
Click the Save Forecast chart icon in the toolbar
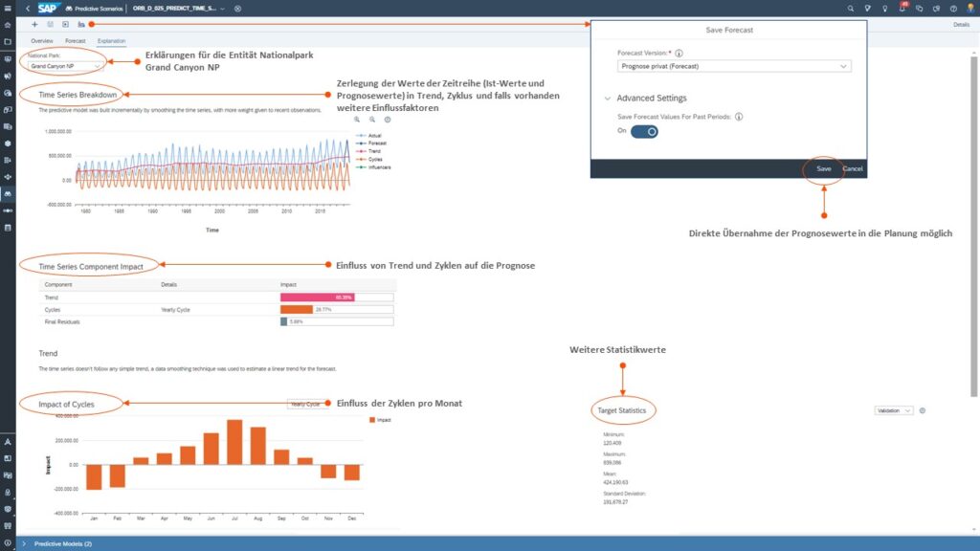[80, 24]
